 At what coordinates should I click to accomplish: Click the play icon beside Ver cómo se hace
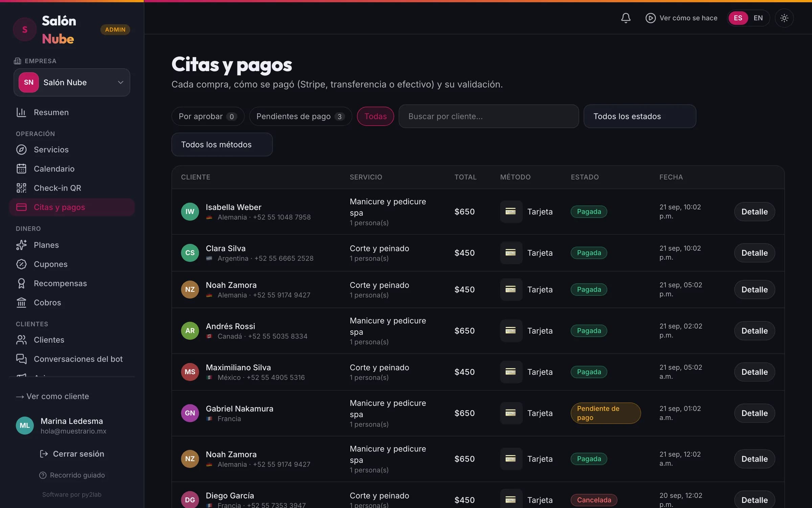[x=650, y=18]
